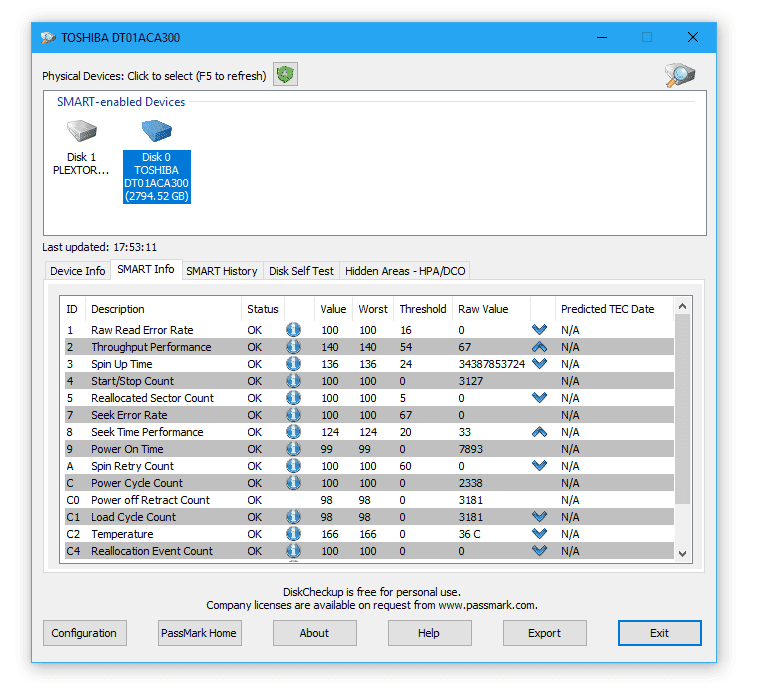Click raw value 3127 for Start/Stop Count
This screenshot has width=758, height=690.
pos(471,381)
